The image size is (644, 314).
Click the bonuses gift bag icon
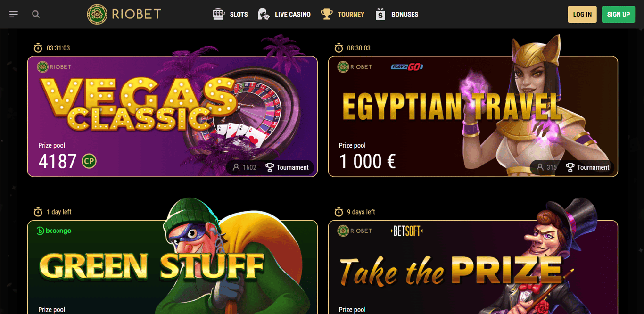(x=380, y=14)
